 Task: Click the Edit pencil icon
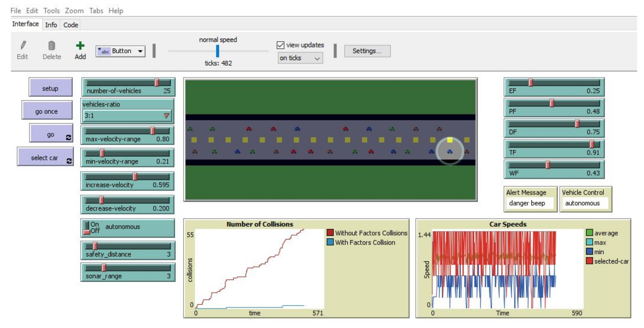pos(23,45)
